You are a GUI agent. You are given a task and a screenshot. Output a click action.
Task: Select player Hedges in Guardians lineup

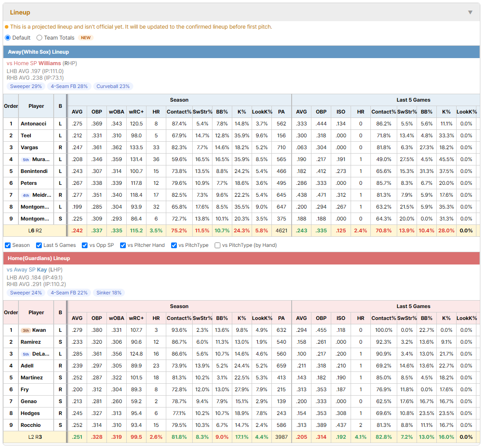pyautogui.click(x=30, y=413)
